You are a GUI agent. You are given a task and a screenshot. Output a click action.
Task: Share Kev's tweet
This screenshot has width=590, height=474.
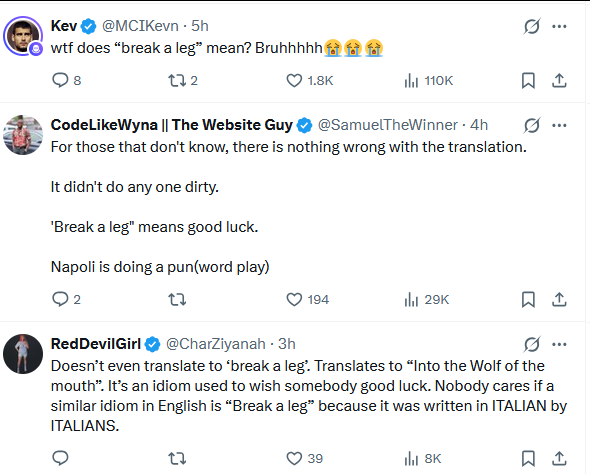click(559, 81)
